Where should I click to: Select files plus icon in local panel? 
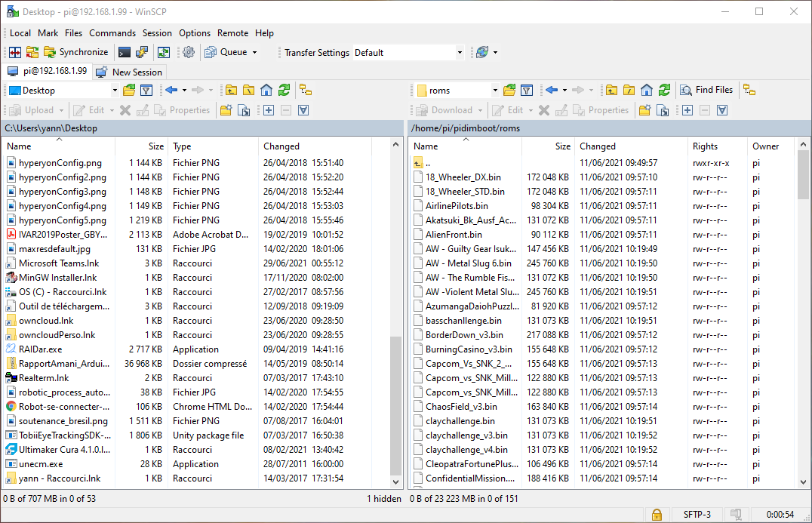[x=268, y=110]
